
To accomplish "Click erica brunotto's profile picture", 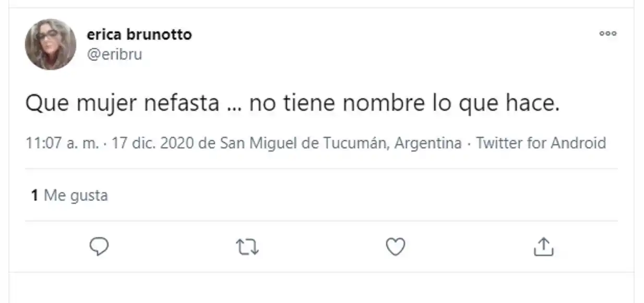I will click(x=50, y=43).
